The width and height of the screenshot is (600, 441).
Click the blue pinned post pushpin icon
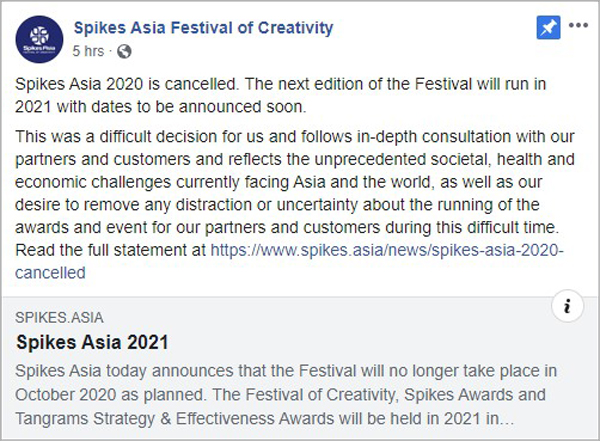tap(548, 28)
